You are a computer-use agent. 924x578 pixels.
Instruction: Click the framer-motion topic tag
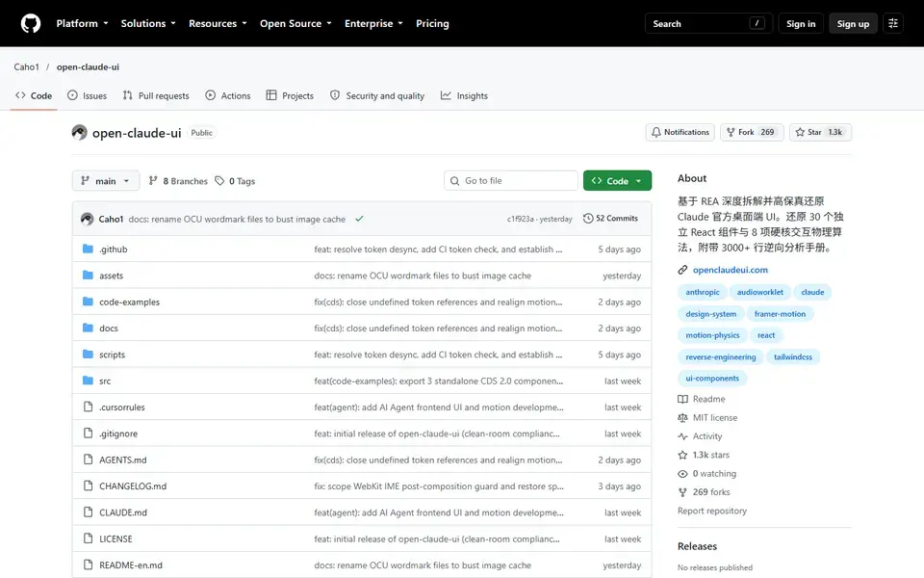[780, 314]
